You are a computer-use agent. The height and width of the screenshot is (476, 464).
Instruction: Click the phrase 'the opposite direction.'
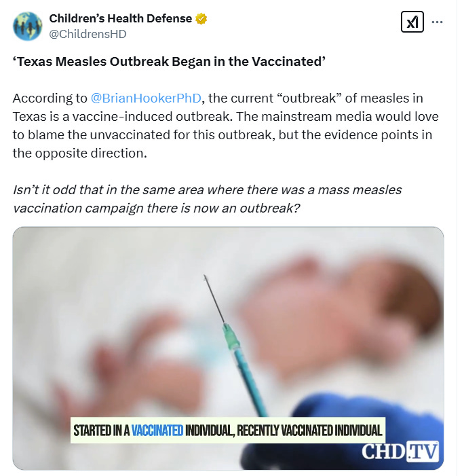(80, 153)
